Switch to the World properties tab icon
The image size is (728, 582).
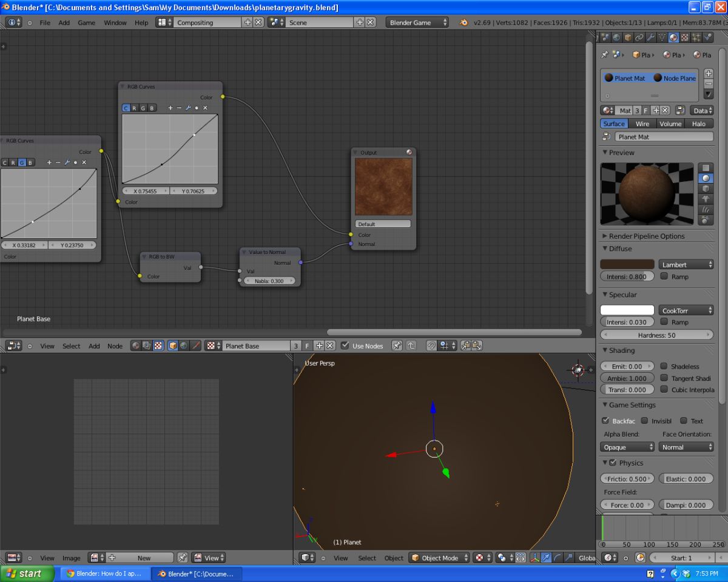point(616,38)
